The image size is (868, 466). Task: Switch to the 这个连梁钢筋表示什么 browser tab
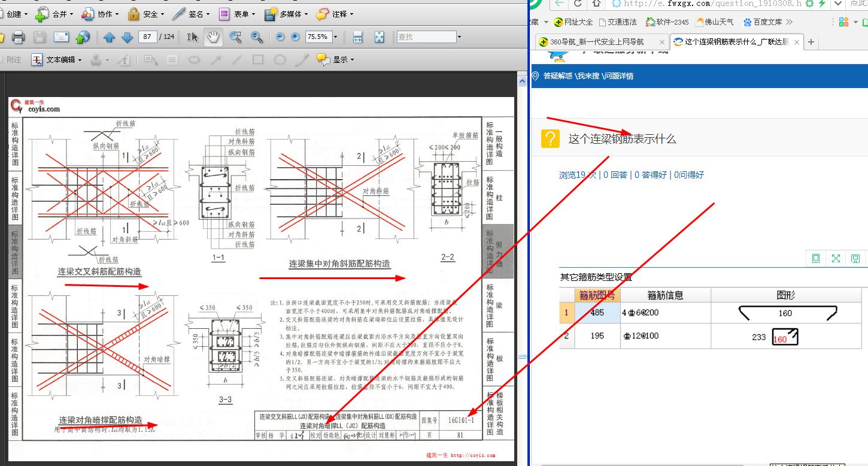click(736, 42)
